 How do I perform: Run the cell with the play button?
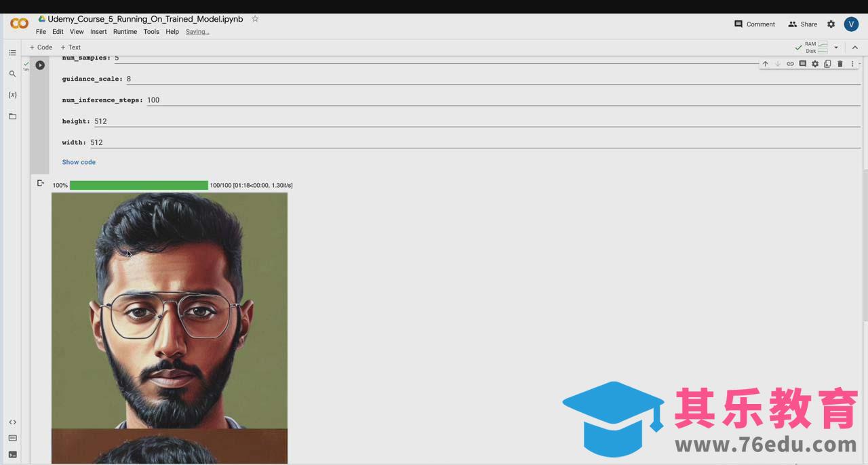point(40,65)
